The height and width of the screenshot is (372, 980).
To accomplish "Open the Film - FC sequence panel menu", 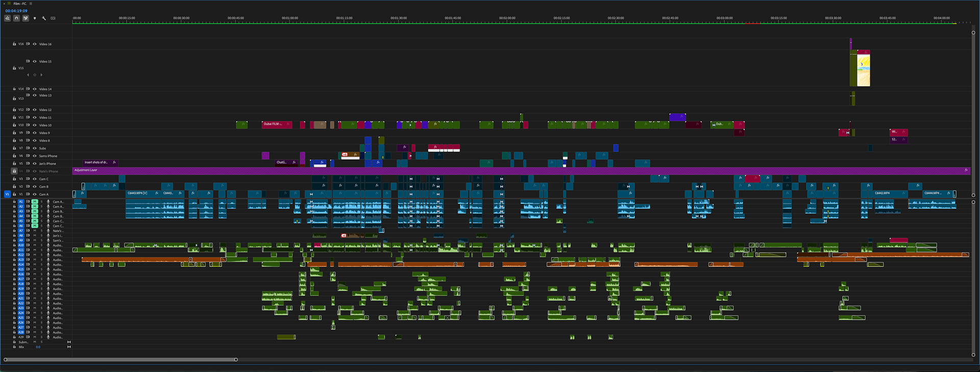I will click(x=31, y=4).
